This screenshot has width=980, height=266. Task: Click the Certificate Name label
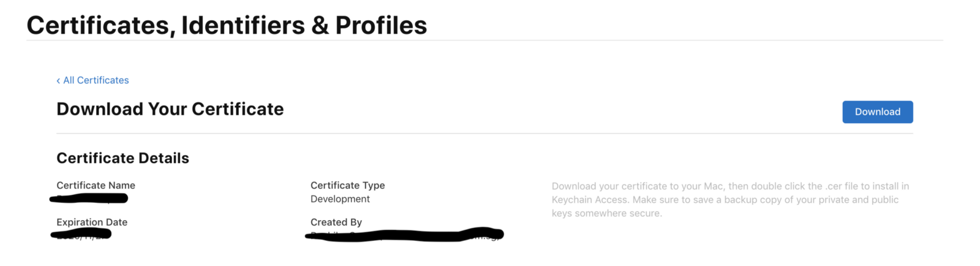96,185
